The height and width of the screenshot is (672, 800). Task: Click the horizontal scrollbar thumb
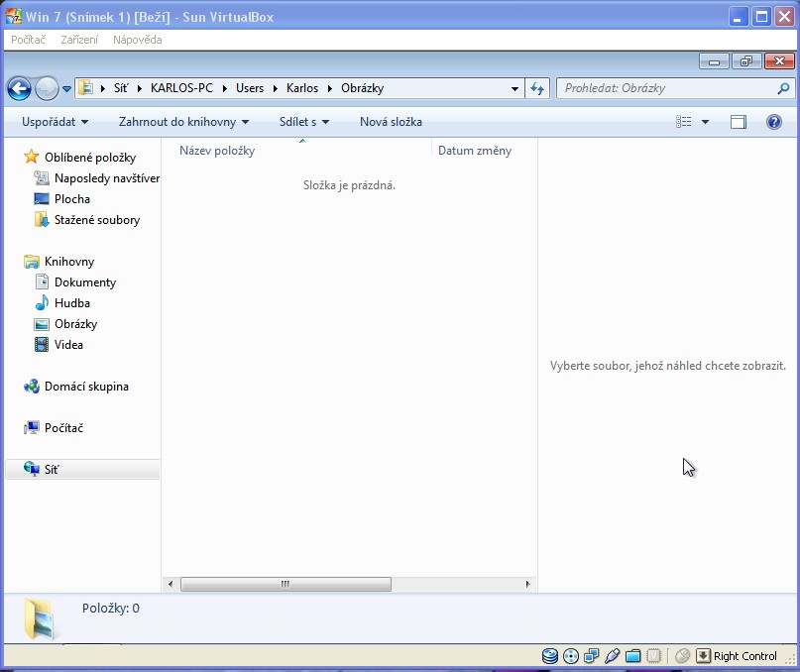(286, 584)
